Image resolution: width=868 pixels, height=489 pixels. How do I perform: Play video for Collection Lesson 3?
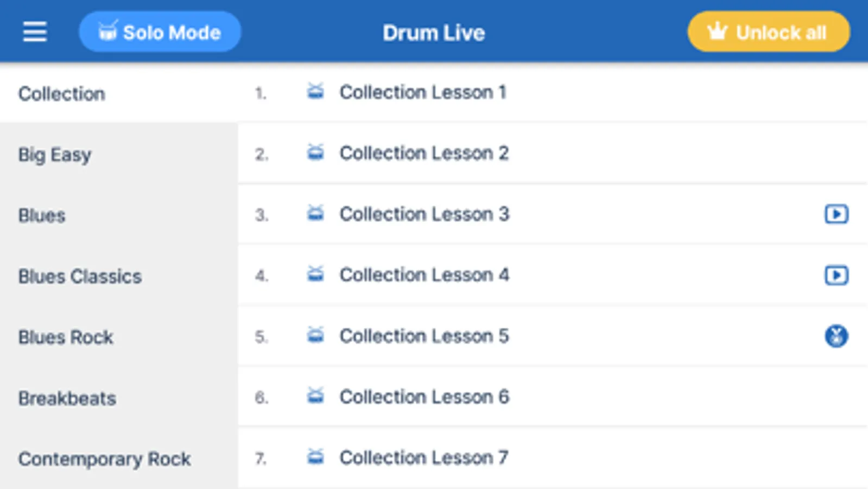tap(836, 214)
